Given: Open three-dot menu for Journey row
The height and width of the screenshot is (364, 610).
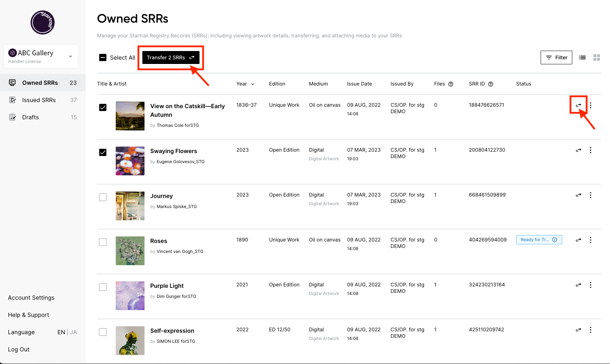Looking at the screenshot, I should pos(590,195).
